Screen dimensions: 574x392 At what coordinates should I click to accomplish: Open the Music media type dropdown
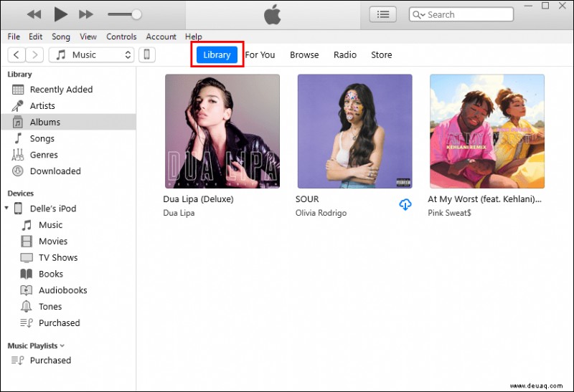click(92, 55)
